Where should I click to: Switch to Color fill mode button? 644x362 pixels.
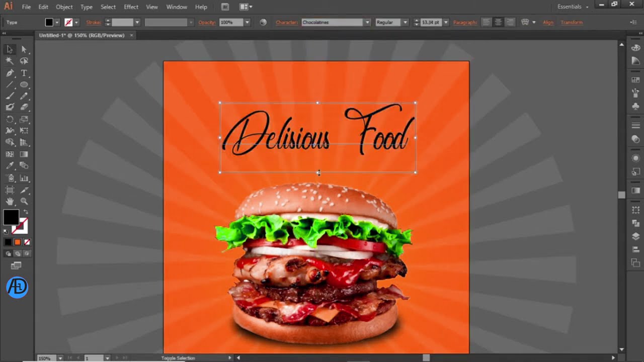click(x=8, y=242)
